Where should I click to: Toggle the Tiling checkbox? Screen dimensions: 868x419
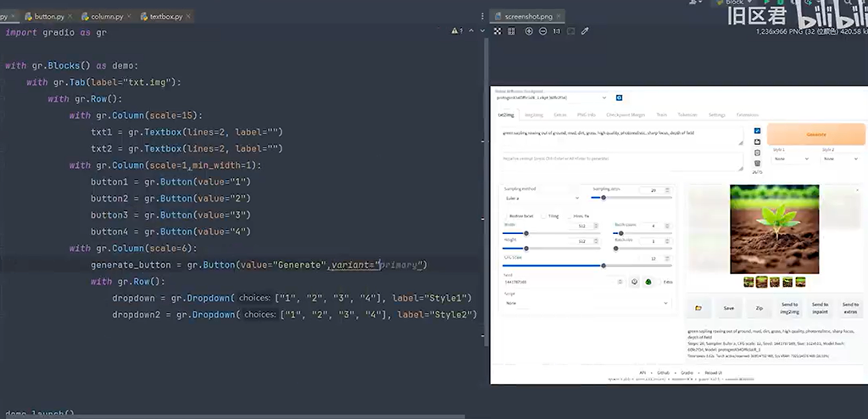click(x=543, y=216)
